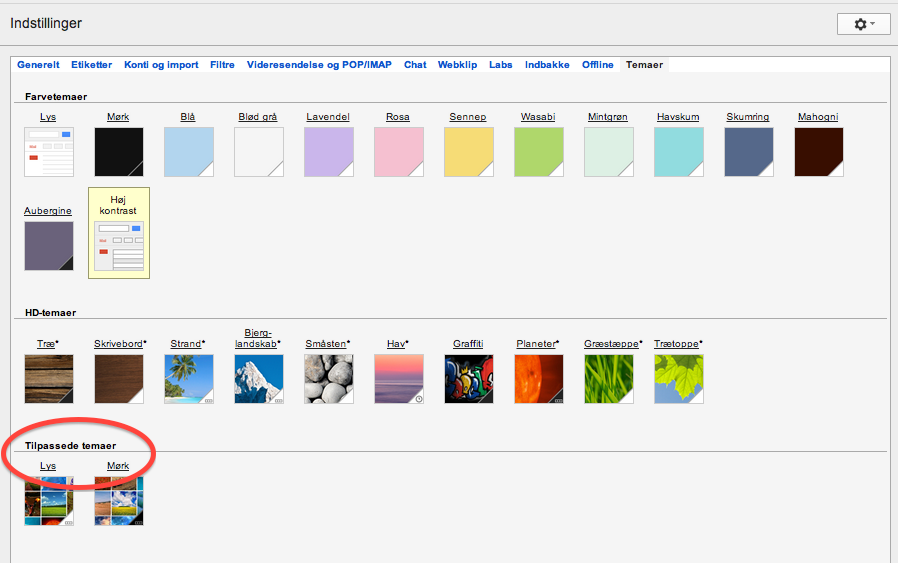Click the Hav theme name link
The width and height of the screenshot is (898, 563).
pyautogui.click(x=396, y=343)
